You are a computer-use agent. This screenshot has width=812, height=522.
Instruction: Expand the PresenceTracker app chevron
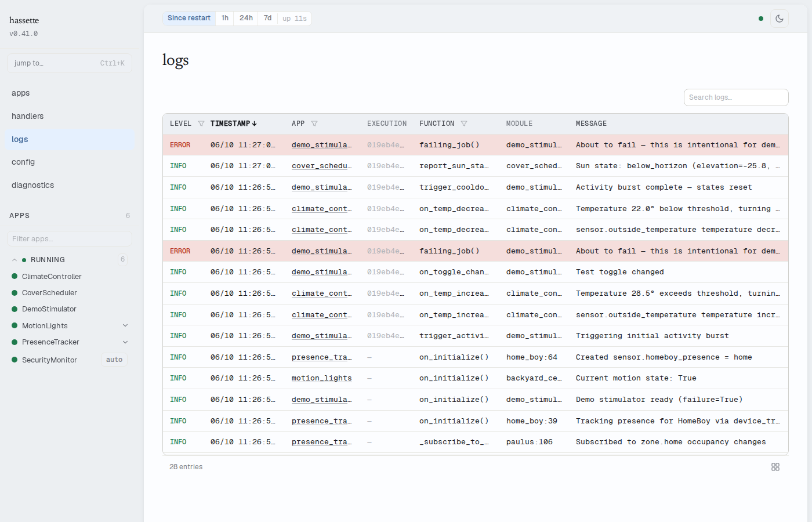coord(125,342)
